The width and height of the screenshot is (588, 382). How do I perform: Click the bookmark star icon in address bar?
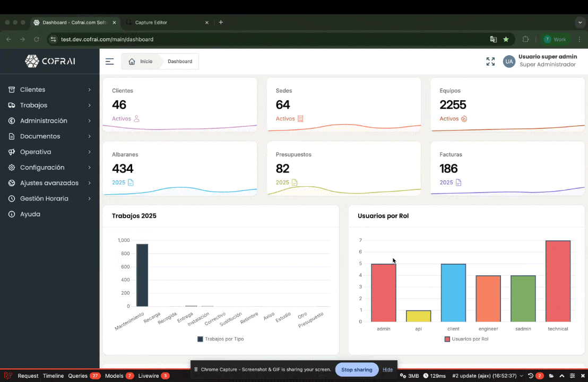(506, 39)
